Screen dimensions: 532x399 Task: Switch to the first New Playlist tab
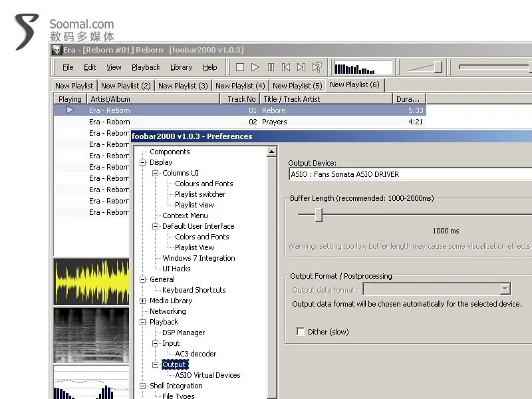[x=74, y=86]
